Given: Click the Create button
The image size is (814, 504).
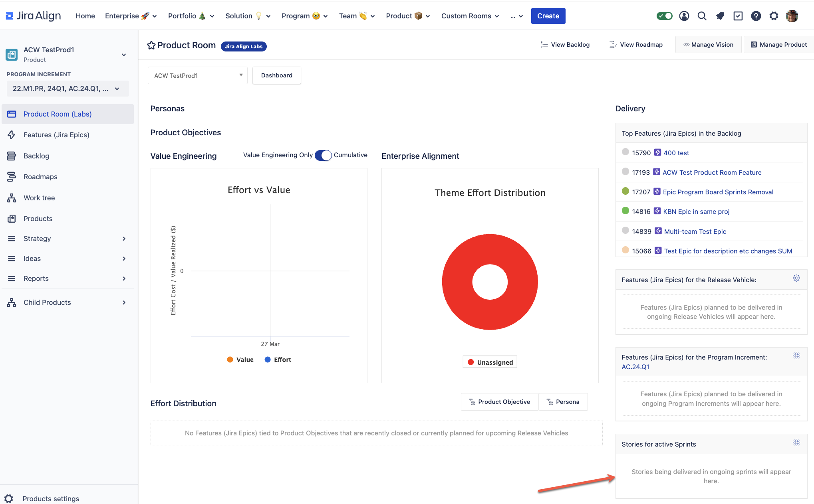Looking at the screenshot, I should coord(548,16).
